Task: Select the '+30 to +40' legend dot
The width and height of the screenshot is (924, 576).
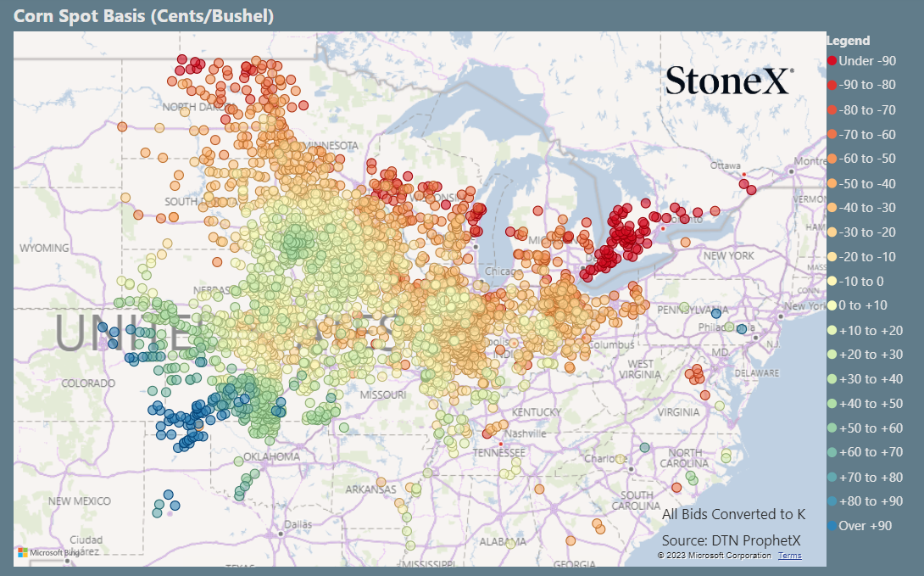Action: (x=832, y=379)
